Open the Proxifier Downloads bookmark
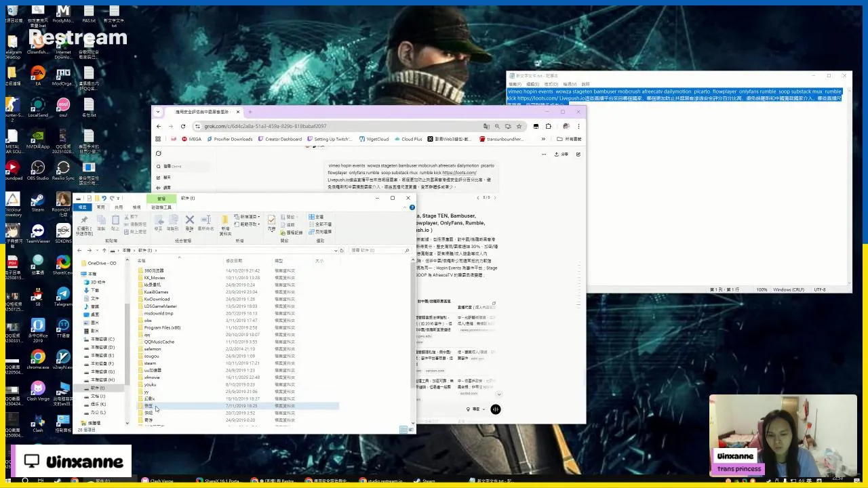868x488 pixels. tap(229, 139)
